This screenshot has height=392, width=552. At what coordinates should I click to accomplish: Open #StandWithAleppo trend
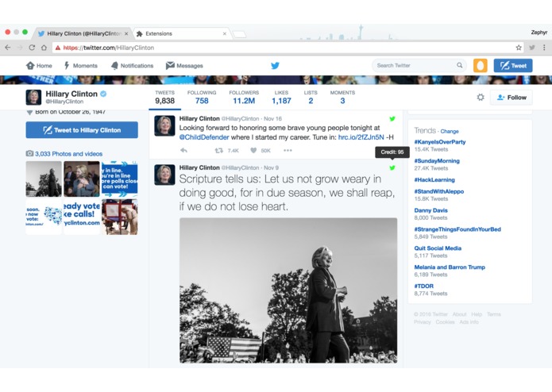point(439,191)
